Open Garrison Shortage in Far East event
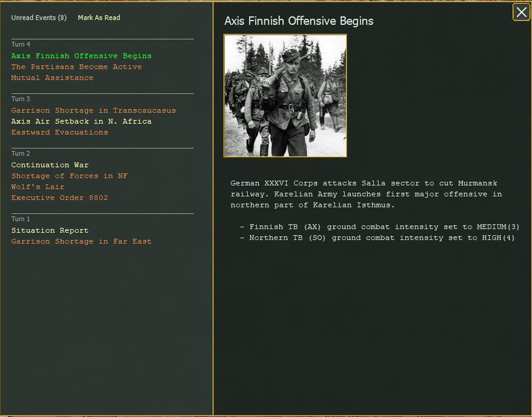 (81, 241)
